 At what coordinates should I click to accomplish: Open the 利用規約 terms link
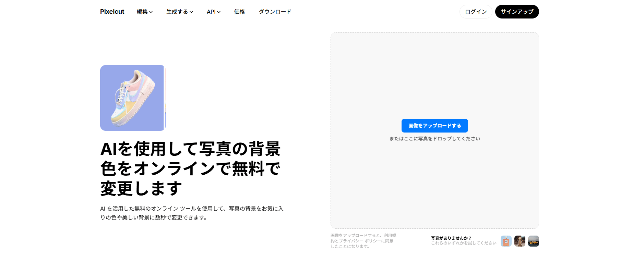(x=390, y=236)
